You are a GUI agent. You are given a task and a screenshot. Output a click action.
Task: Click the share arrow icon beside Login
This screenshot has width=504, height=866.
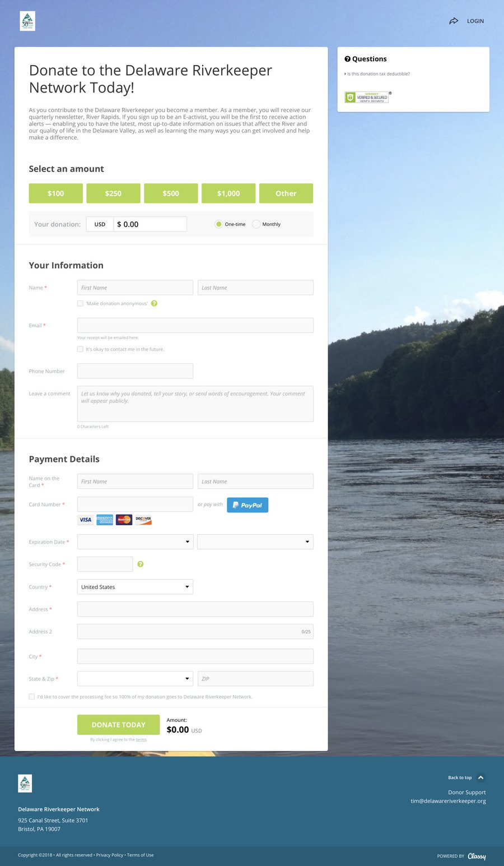pos(454,21)
